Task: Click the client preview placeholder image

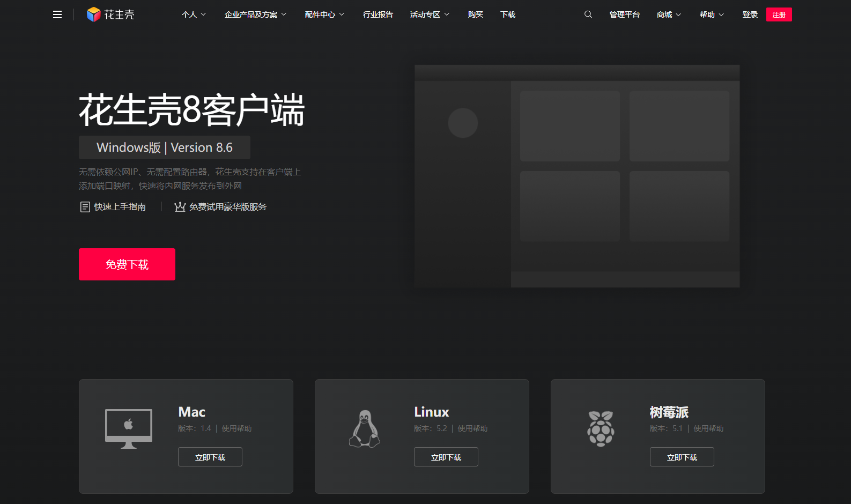Action: [x=577, y=176]
